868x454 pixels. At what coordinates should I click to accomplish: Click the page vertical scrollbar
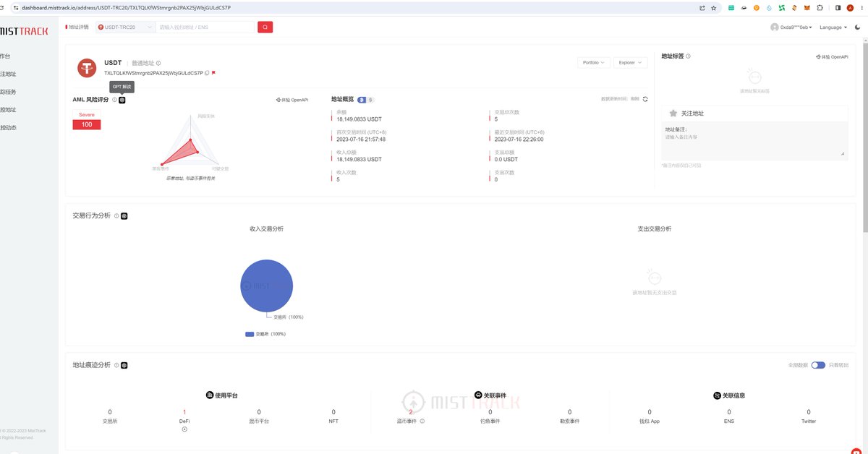pyautogui.click(x=865, y=137)
